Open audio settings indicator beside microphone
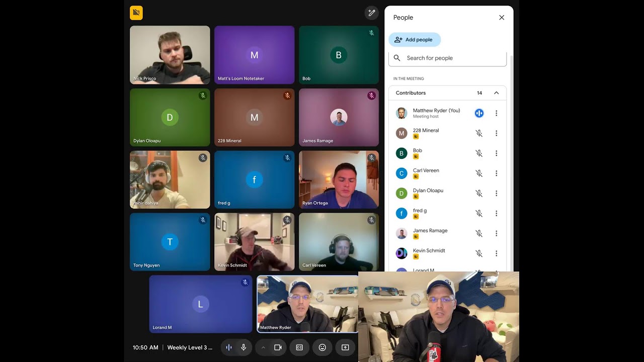The image size is (644, 362). [229, 347]
